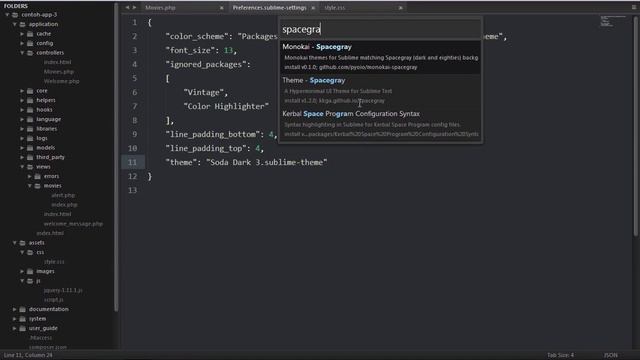Click the "Soda Dark 3.sublime-theme" string
The width and height of the screenshot is (640, 360).
click(267, 162)
